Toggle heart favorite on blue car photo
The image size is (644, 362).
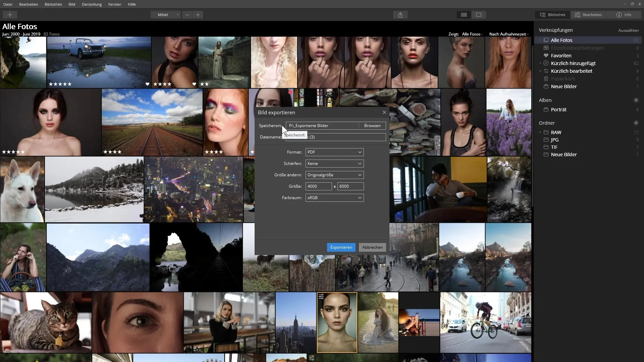point(147,84)
